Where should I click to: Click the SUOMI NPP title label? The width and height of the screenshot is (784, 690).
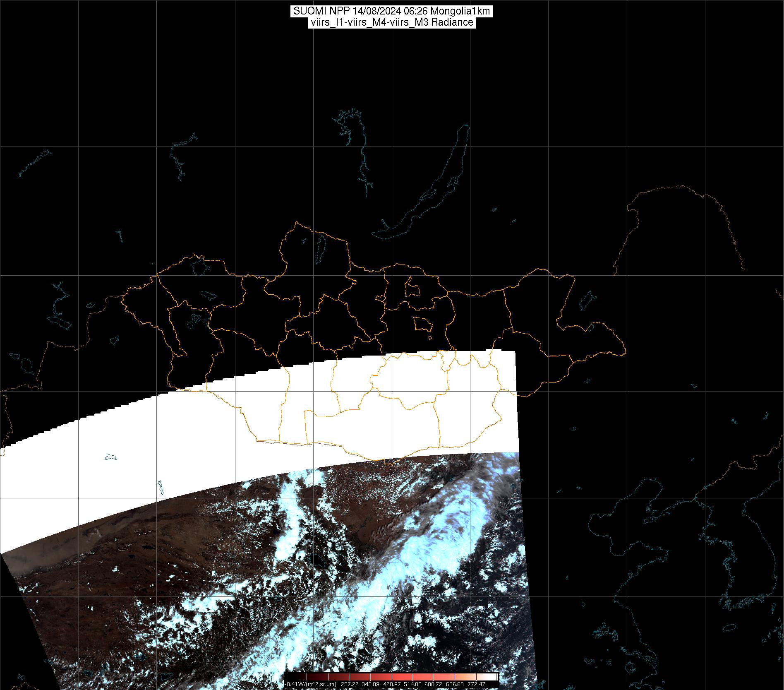pyautogui.click(x=391, y=11)
